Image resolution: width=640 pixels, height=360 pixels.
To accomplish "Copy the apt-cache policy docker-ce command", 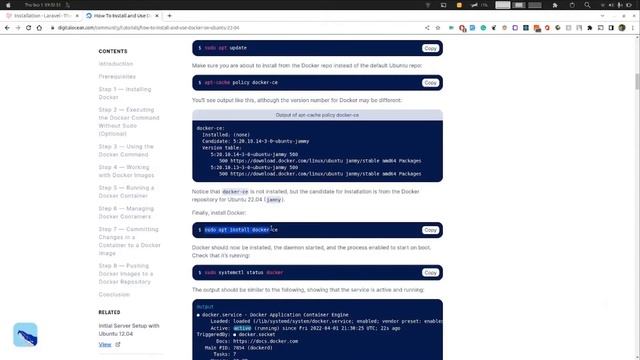I will 430,83.
